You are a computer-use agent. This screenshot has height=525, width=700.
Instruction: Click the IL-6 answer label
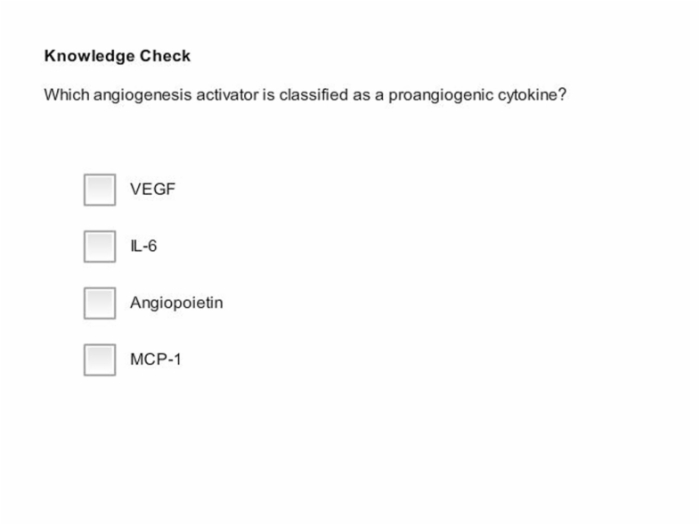143,246
